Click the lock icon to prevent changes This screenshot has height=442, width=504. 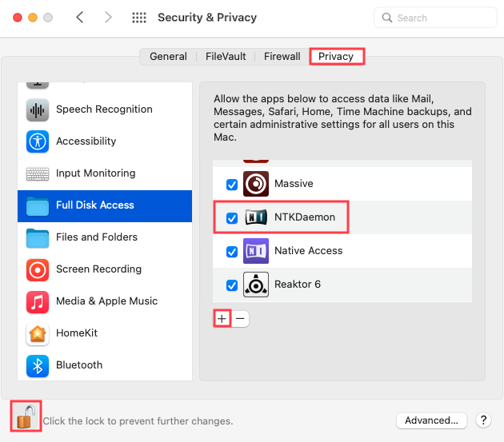(x=26, y=416)
